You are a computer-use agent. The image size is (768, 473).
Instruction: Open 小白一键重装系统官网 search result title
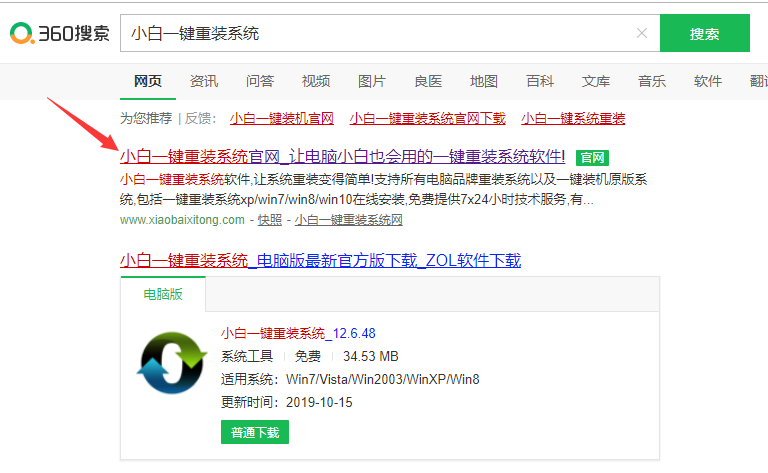[342, 157]
